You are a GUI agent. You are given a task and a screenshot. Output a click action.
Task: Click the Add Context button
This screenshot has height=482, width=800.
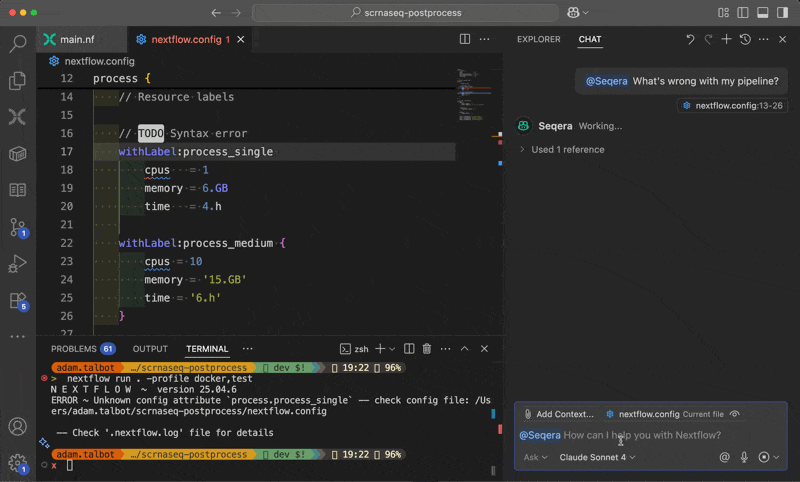point(557,414)
